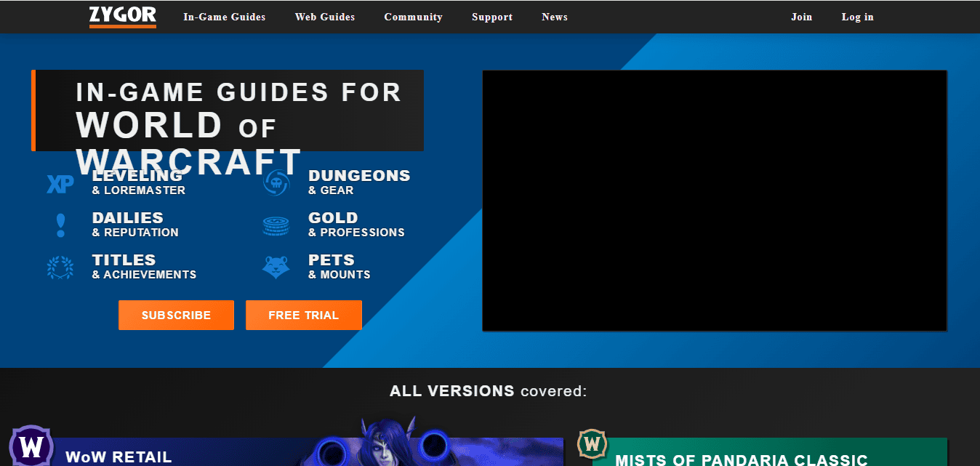Click the Log in link
Viewport: 980px width, 466px height.
tap(858, 17)
